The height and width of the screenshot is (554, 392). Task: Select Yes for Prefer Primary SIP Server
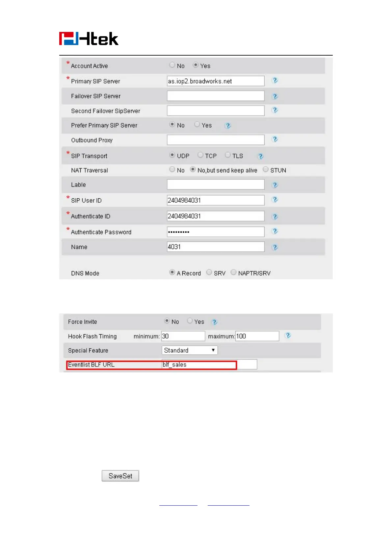pyautogui.click(x=197, y=125)
